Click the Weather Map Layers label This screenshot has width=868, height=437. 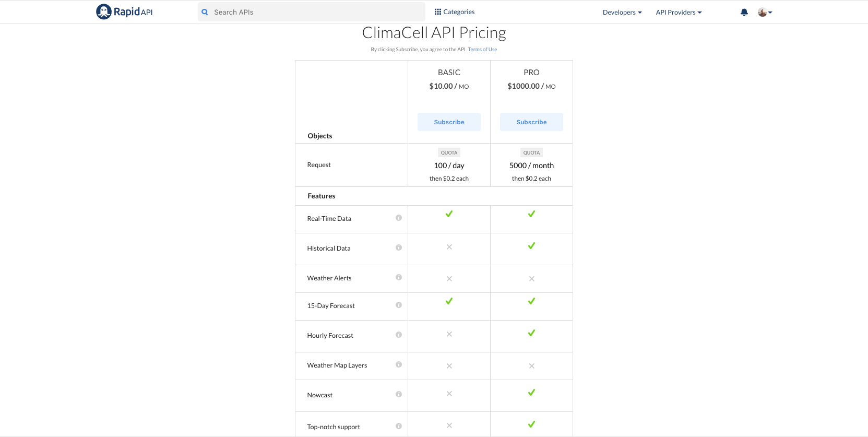[x=337, y=365]
